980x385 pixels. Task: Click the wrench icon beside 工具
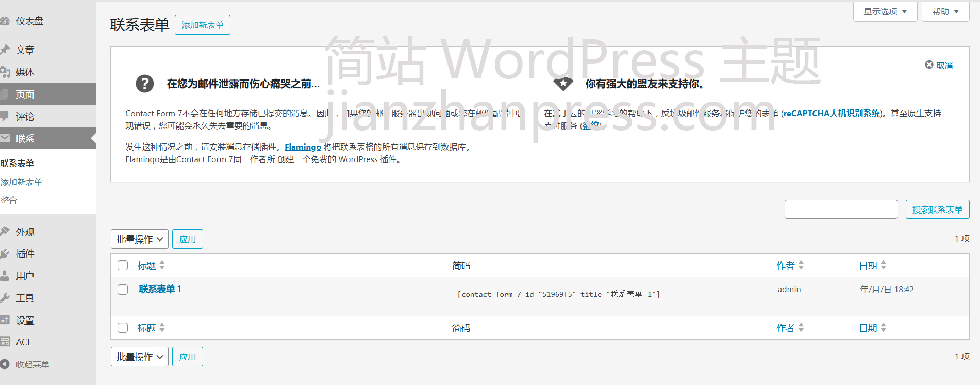click(5, 298)
